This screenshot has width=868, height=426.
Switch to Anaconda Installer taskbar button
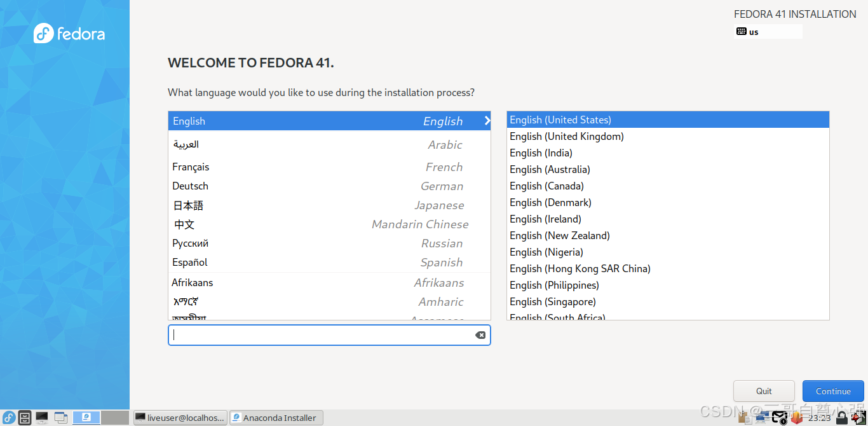276,418
